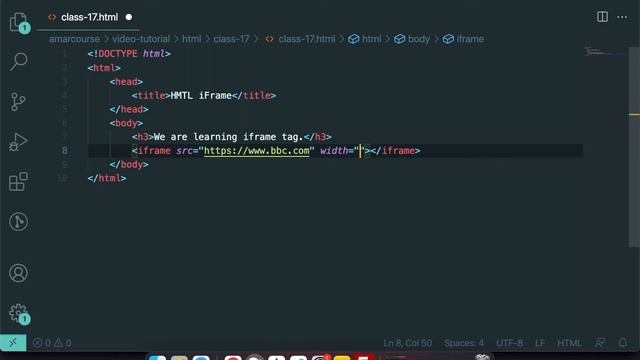The width and height of the screenshot is (640, 360).
Task: Go to line via Ln 8, Col 50
Action: click(x=407, y=343)
